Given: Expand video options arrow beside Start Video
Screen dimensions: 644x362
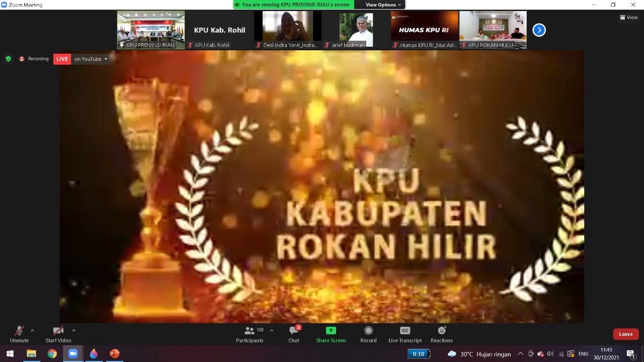Looking at the screenshot, I should (x=73, y=330).
